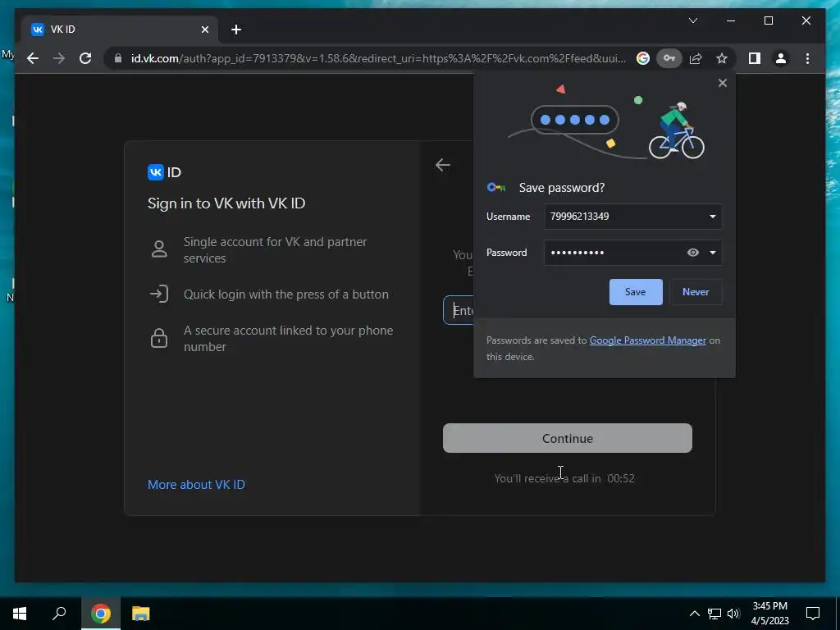The height and width of the screenshot is (630, 840).
Task: Show hidden system tray icons
Action: pyautogui.click(x=694, y=614)
